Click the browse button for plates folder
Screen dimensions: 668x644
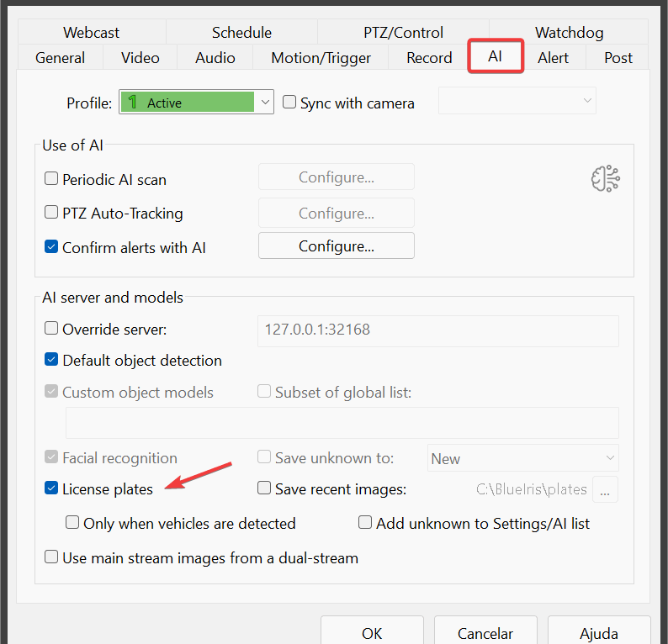coord(606,489)
